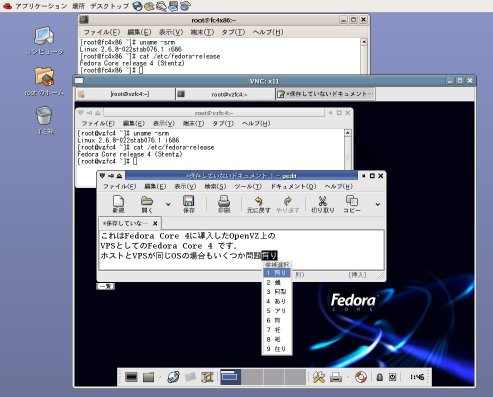
Task: Open gedit ツール(T) menu
Action: click(248, 186)
